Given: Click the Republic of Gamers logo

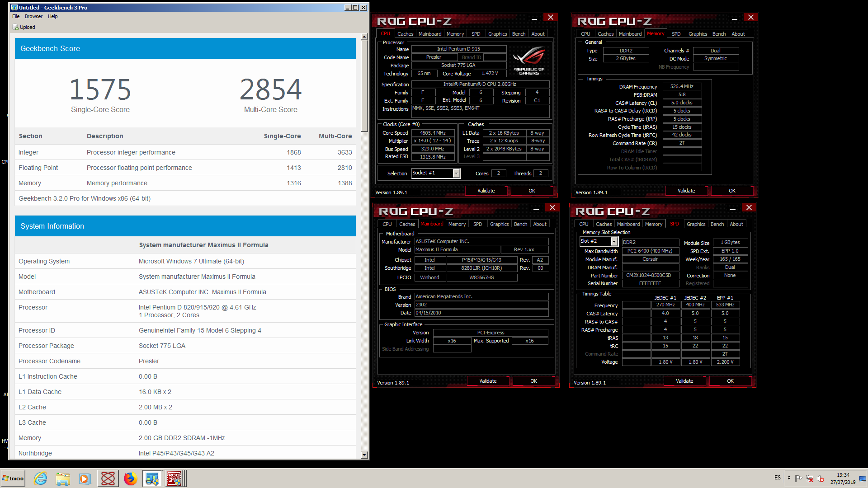Looking at the screenshot, I should tap(529, 61).
